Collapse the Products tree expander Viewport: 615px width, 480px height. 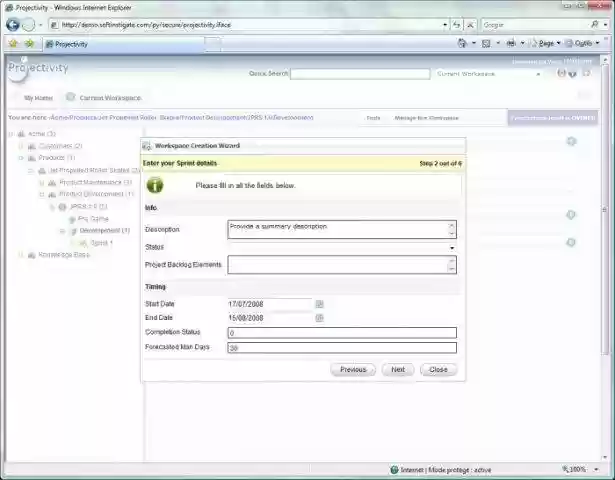pyautogui.click(x=21, y=158)
